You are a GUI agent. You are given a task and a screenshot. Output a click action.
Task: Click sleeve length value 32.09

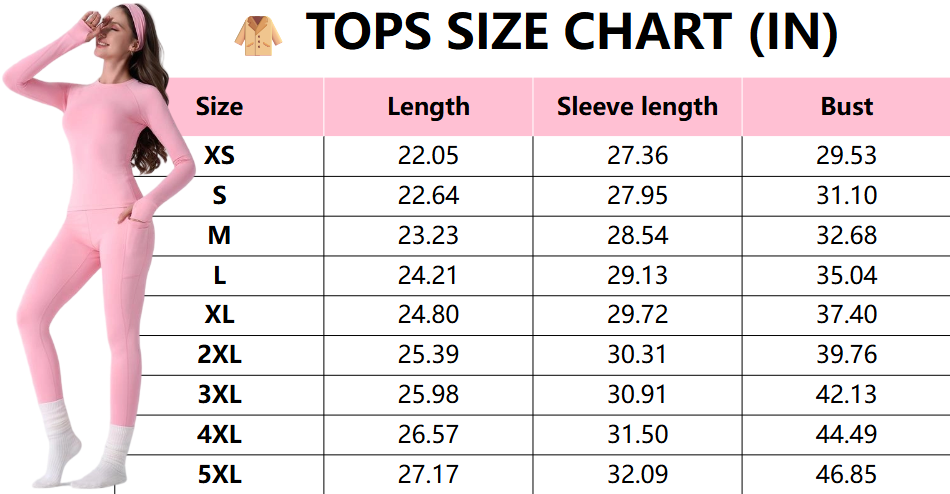click(637, 474)
